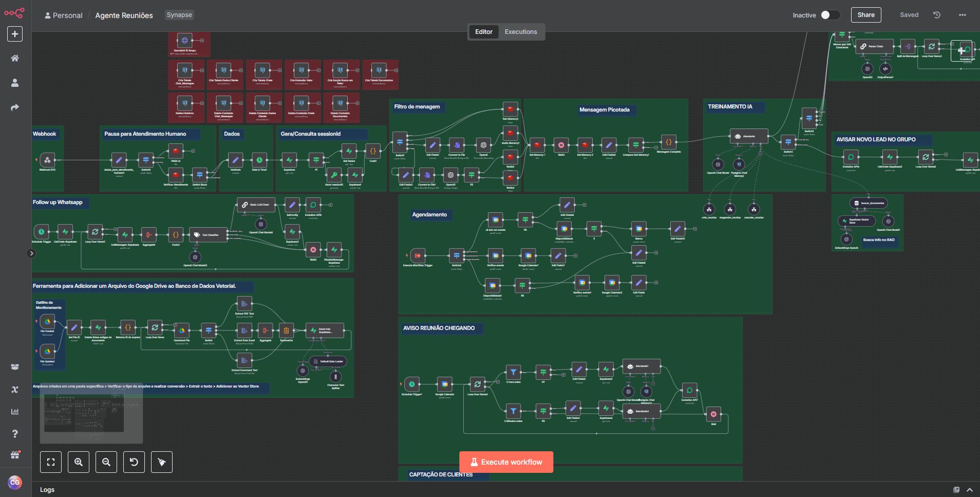Click the zoom in magnifier button
The image size is (980, 497).
79,462
